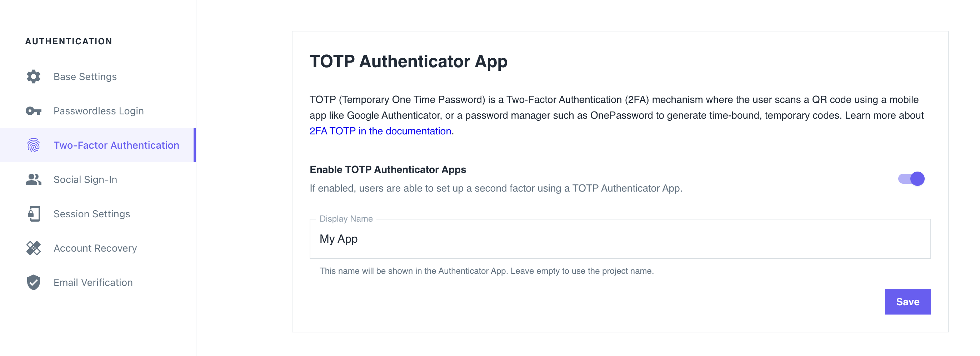Open the Base Settings menu item
Viewport: 980px width, 356px height.
pos(85,76)
